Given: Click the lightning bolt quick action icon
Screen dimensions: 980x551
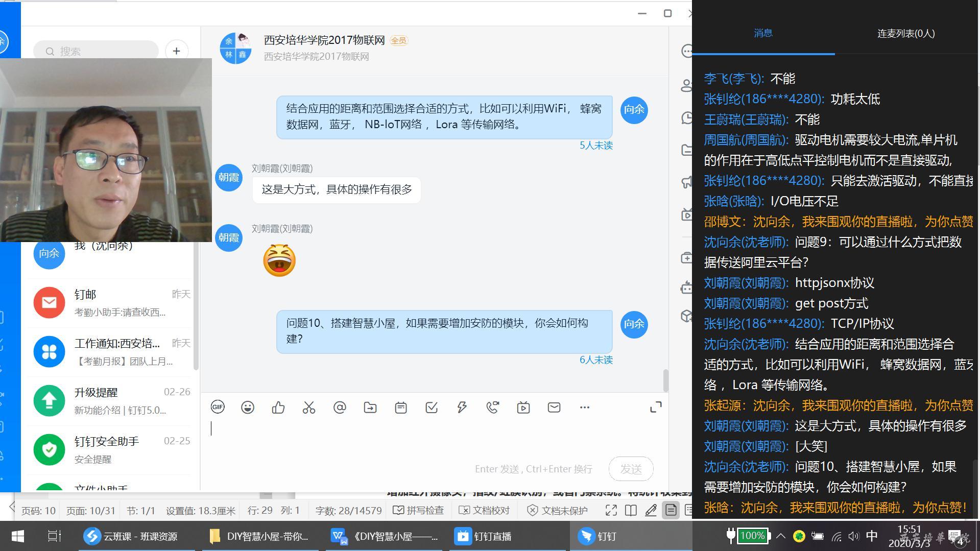Looking at the screenshot, I should (x=462, y=407).
